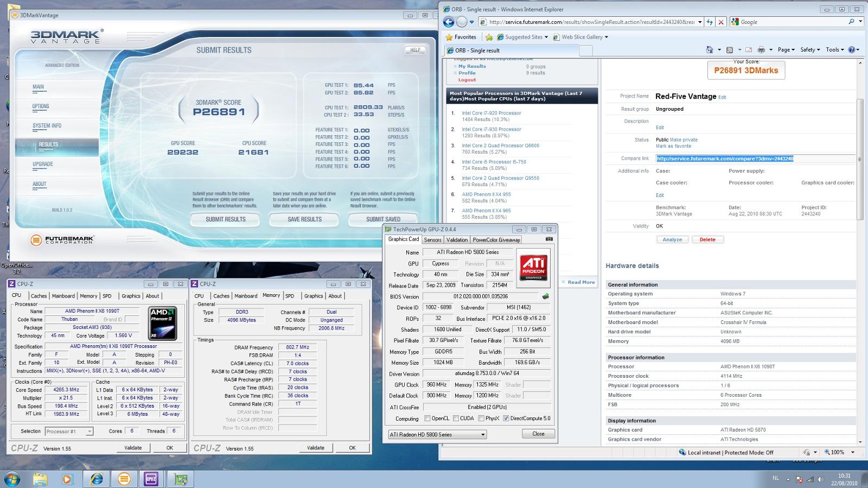Click the Google search box in IE

click(789, 22)
